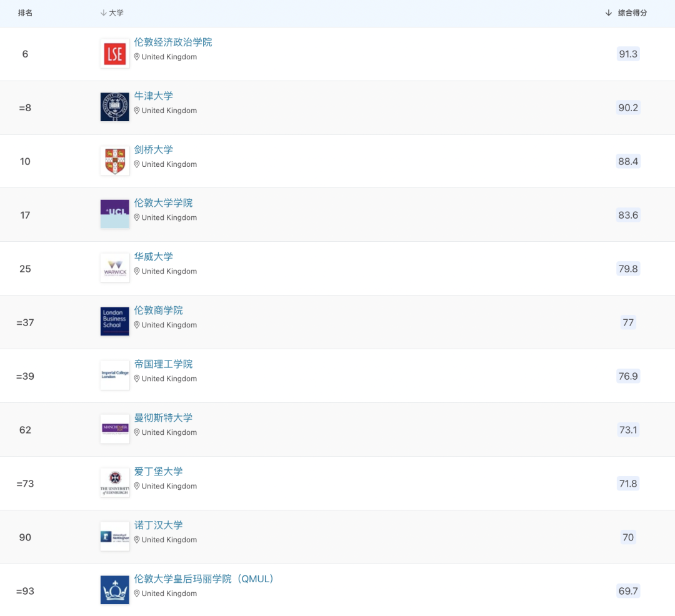Click score value 73.1
The width and height of the screenshot is (675, 616).
pyautogui.click(x=628, y=430)
